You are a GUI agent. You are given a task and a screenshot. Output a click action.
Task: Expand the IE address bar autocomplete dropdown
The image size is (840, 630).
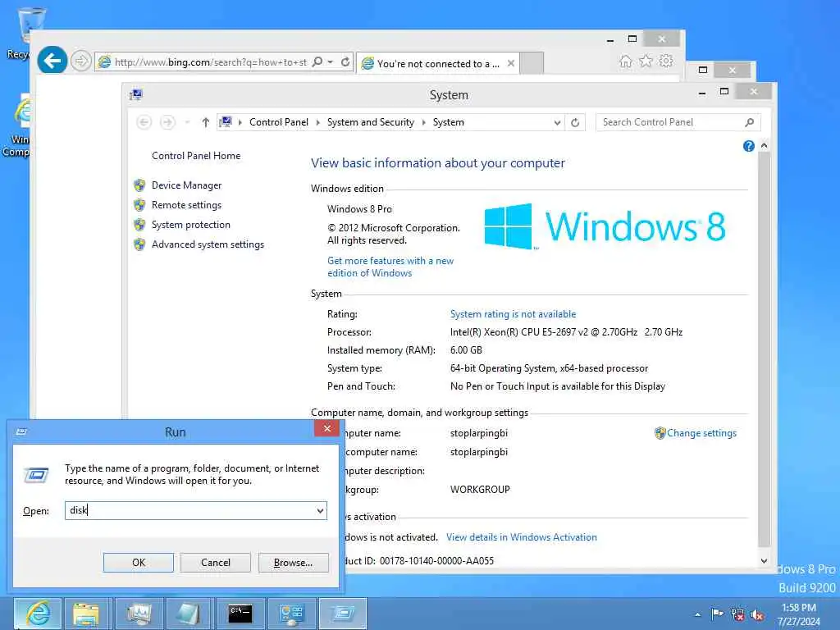pyautogui.click(x=331, y=62)
